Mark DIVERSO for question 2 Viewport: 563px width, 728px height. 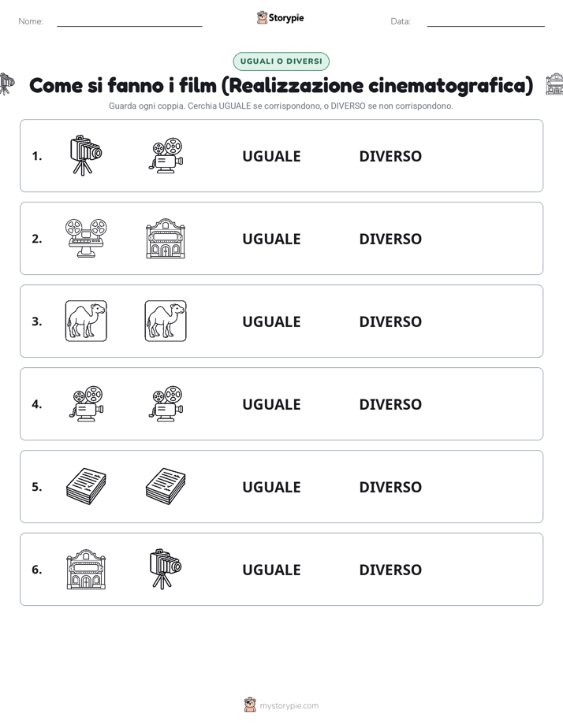390,239
